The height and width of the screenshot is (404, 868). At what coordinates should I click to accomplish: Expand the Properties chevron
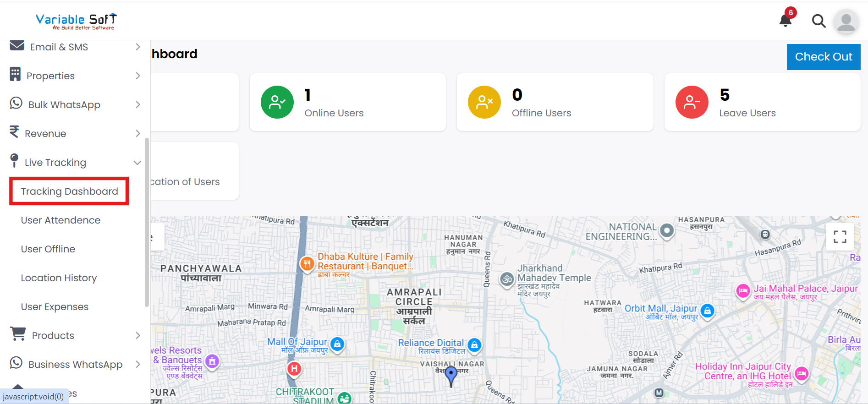[138, 76]
